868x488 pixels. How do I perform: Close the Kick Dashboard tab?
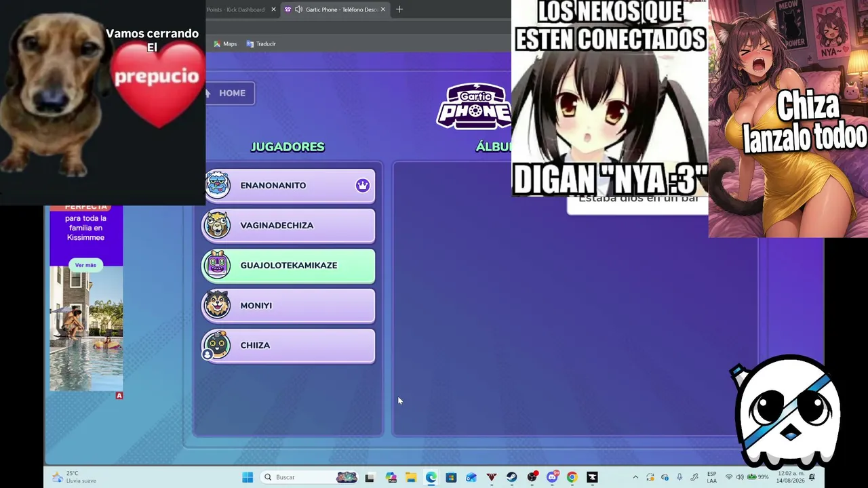pos(273,9)
